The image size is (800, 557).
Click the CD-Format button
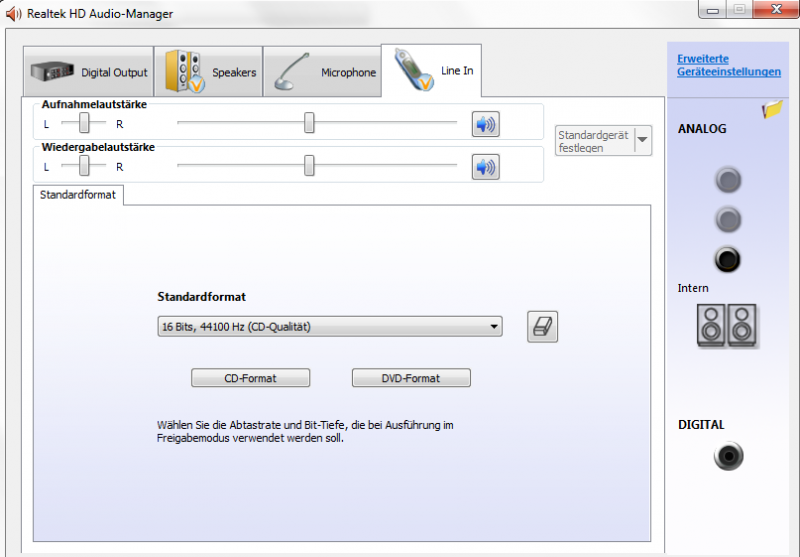pyautogui.click(x=251, y=378)
